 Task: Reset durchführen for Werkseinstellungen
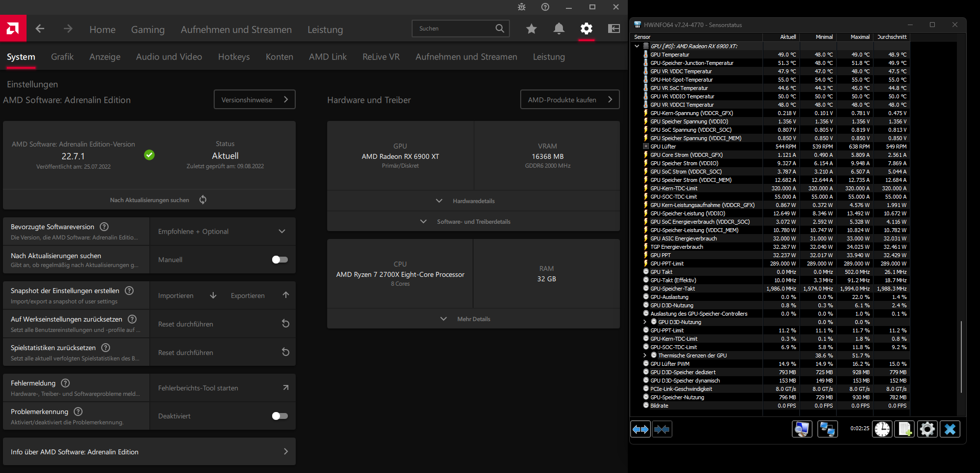tap(223, 324)
